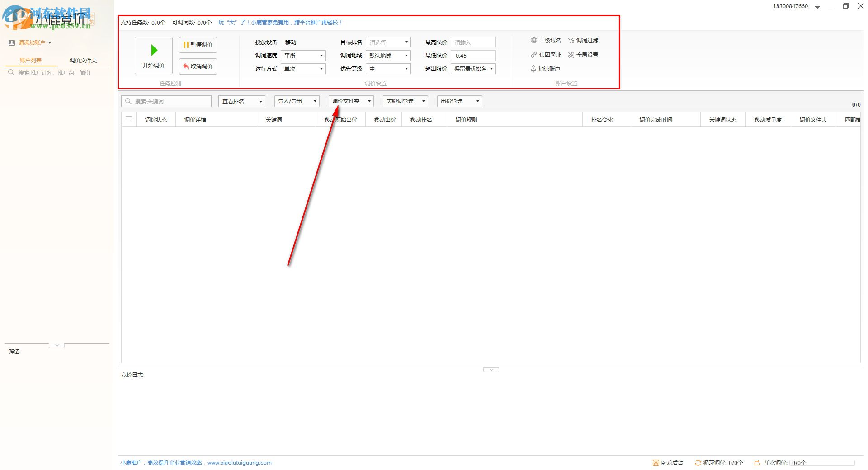Toggle the select-all checkbox in table header

pyautogui.click(x=129, y=120)
